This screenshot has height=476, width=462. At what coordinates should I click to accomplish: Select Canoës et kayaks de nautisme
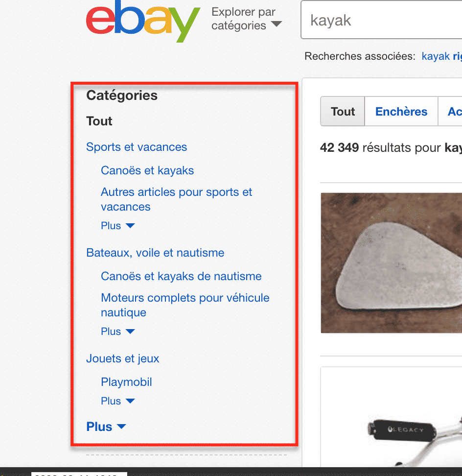pos(181,276)
